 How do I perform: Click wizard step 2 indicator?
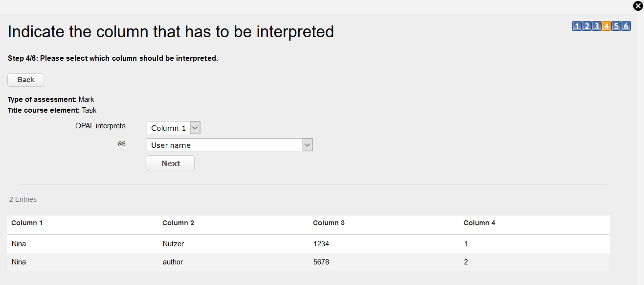click(587, 26)
